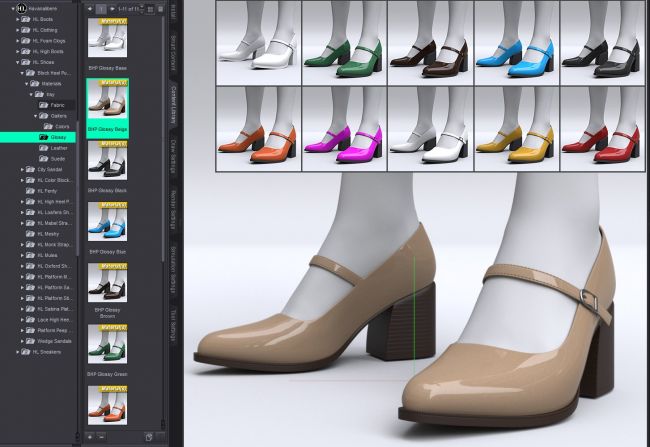Screen dimensions: 650x447
Task: Click the minus icon below the thumbnails
Action: [99, 437]
